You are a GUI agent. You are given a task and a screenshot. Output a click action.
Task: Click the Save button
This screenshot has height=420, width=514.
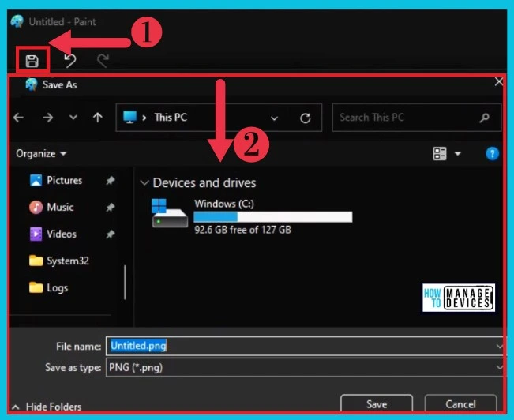377,403
